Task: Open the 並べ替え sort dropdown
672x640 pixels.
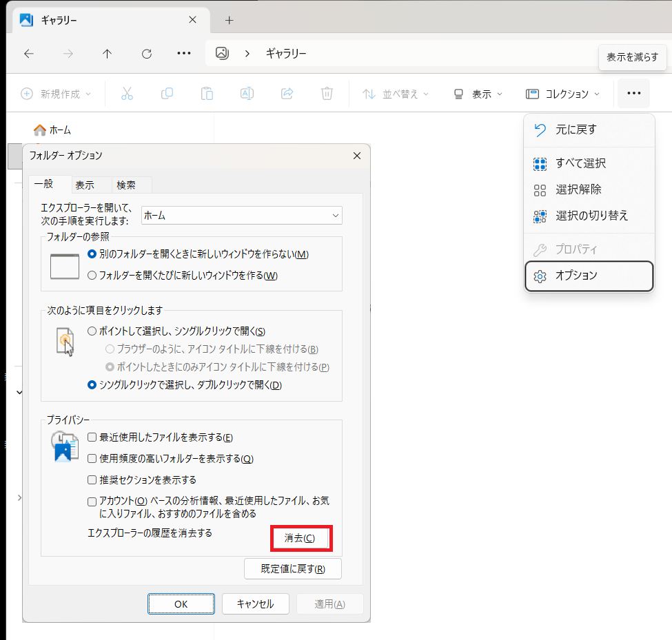Action: 395,94
